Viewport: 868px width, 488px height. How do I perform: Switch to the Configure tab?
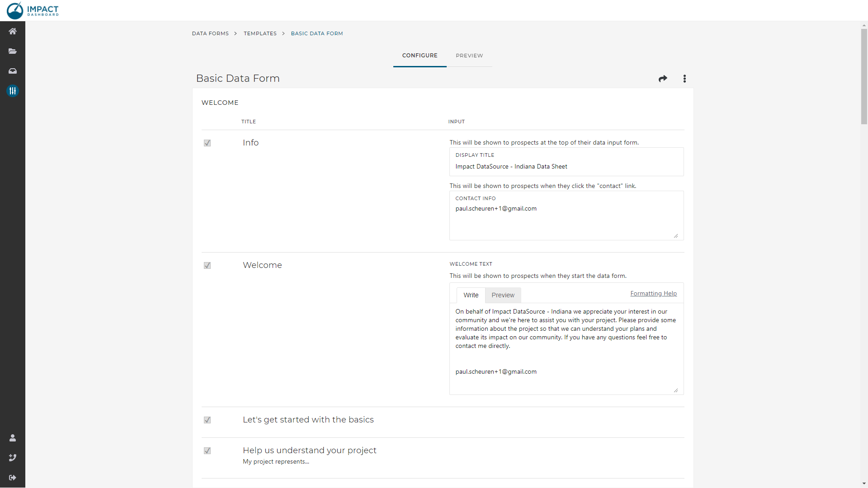(420, 56)
